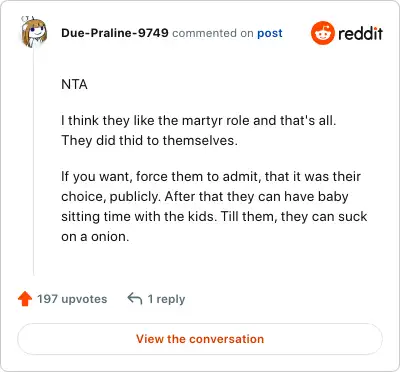Click the 'sitting time with the kids' line
Viewport: 400px width, 372px height.
pos(214,217)
